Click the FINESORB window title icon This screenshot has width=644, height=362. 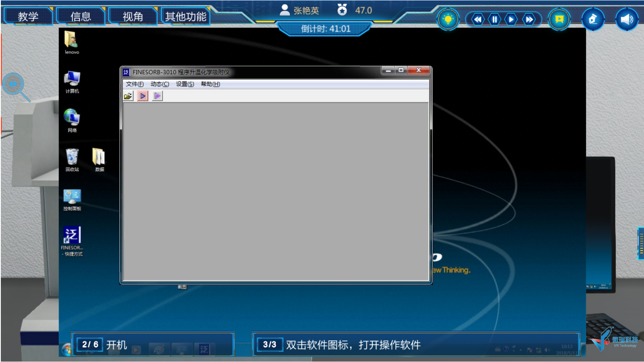click(126, 72)
